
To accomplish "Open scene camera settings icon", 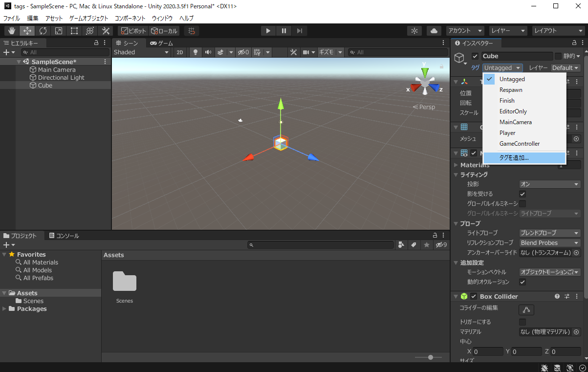I will coord(306,52).
